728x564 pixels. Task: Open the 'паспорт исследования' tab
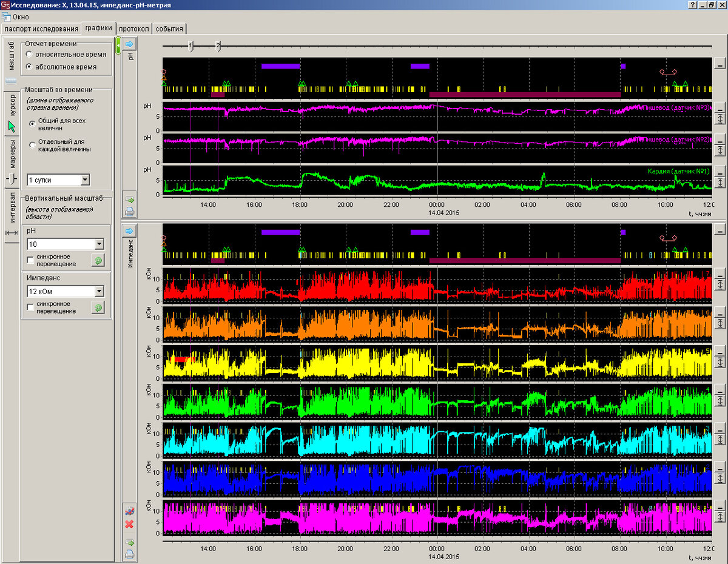(x=41, y=29)
